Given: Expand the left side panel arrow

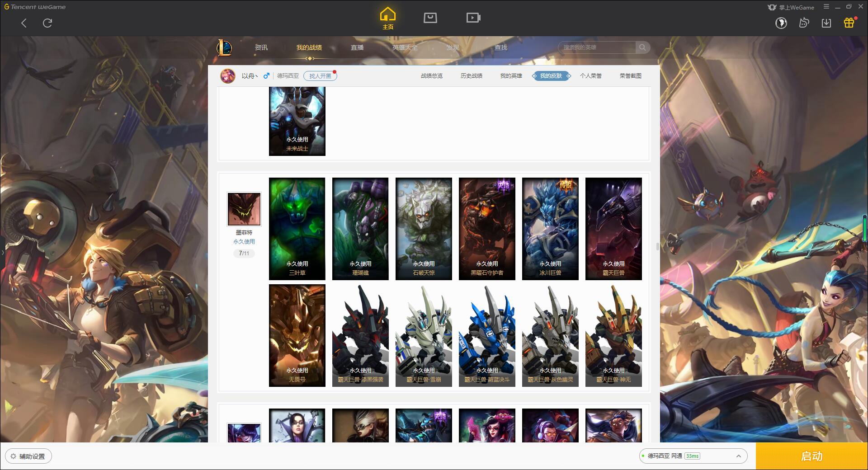Looking at the screenshot, I should (x=2, y=252).
